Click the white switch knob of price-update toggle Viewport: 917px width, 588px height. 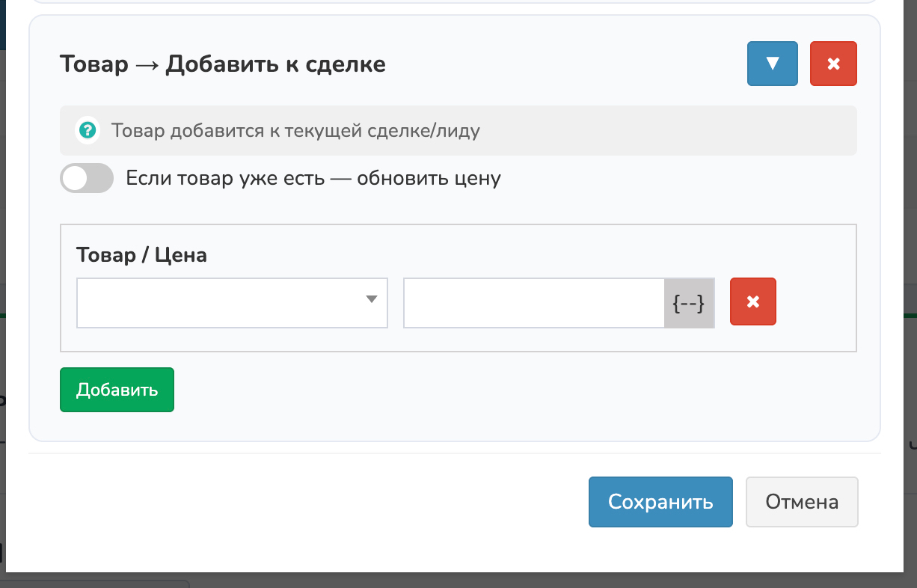coord(75,179)
